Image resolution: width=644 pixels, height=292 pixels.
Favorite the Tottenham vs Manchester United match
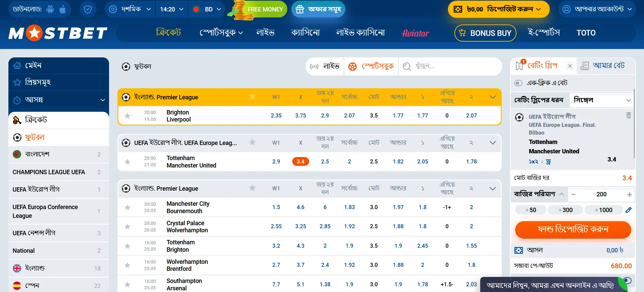pyautogui.click(x=128, y=162)
